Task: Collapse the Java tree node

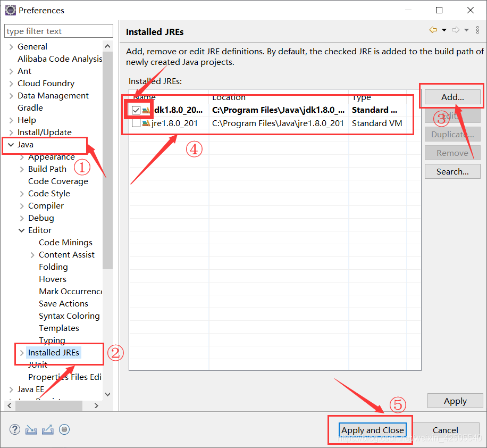Action: [x=11, y=145]
